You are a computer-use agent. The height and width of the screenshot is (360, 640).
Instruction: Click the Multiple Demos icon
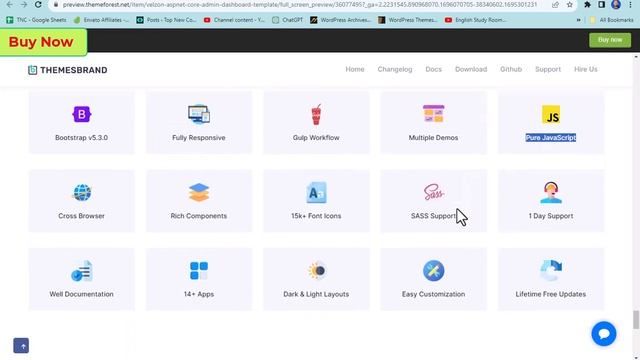coord(433,114)
